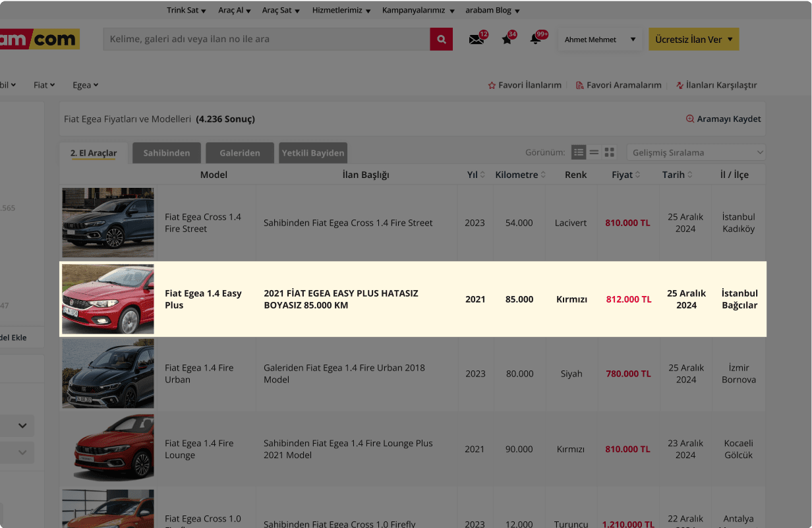
Task: Open the Ücretsiz İlan Ver dropdown button
Action: coord(693,40)
